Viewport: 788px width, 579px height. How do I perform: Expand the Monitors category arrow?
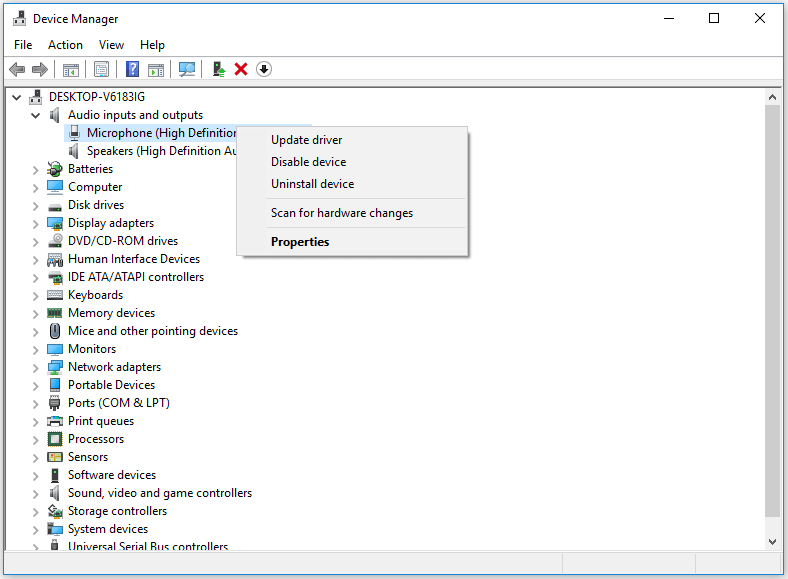point(35,350)
